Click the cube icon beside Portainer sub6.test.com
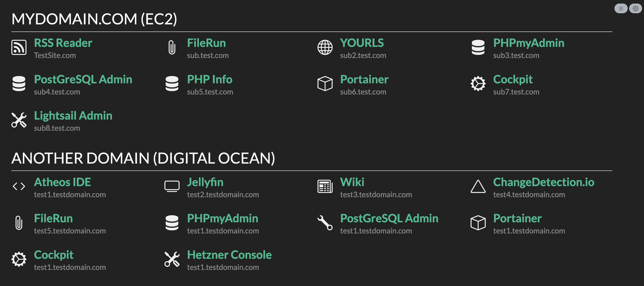The height and width of the screenshot is (286, 644). (325, 84)
